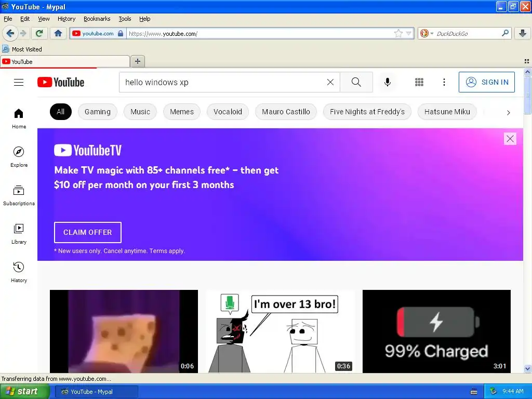Open Subscriptions in the sidebar
The height and width of the screenshot is (399, 532).
point(19,195)
